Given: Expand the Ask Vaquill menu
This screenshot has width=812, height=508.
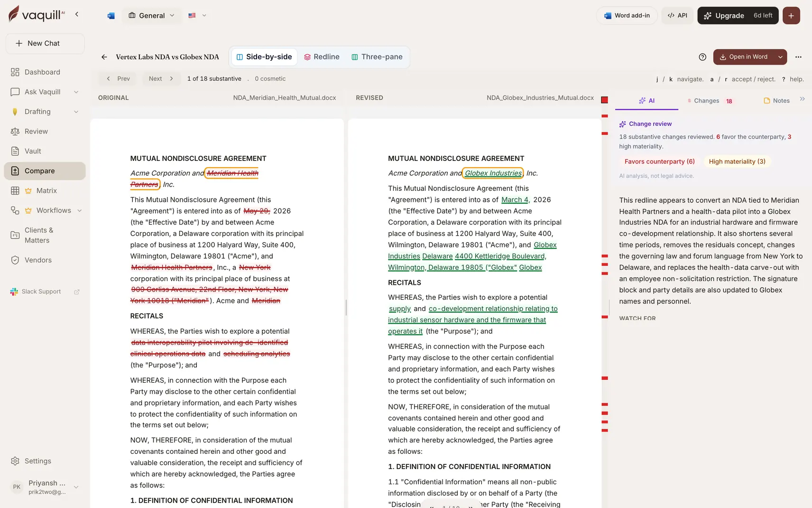Looking at the screenshot, I should tap(76, 92).
